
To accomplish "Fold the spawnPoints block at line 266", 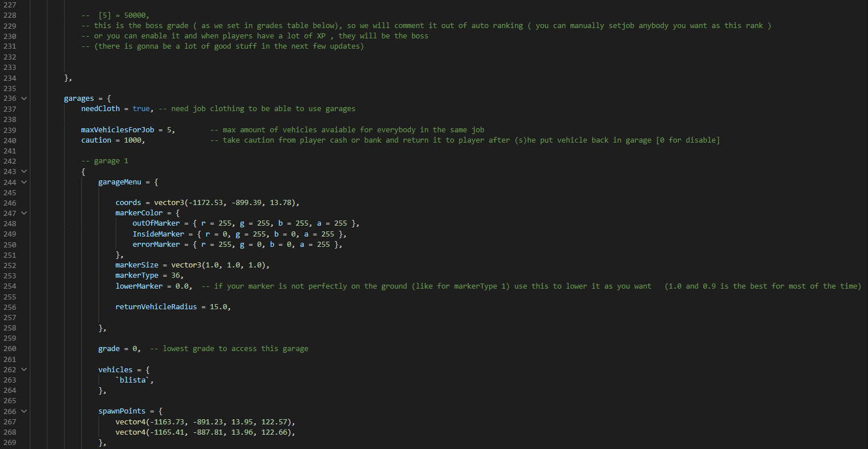I will point(23,411).
